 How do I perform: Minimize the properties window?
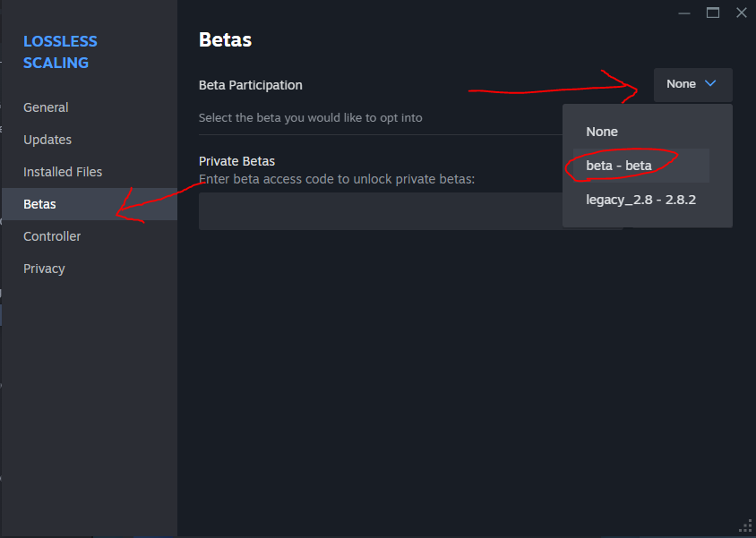[684, 13]
